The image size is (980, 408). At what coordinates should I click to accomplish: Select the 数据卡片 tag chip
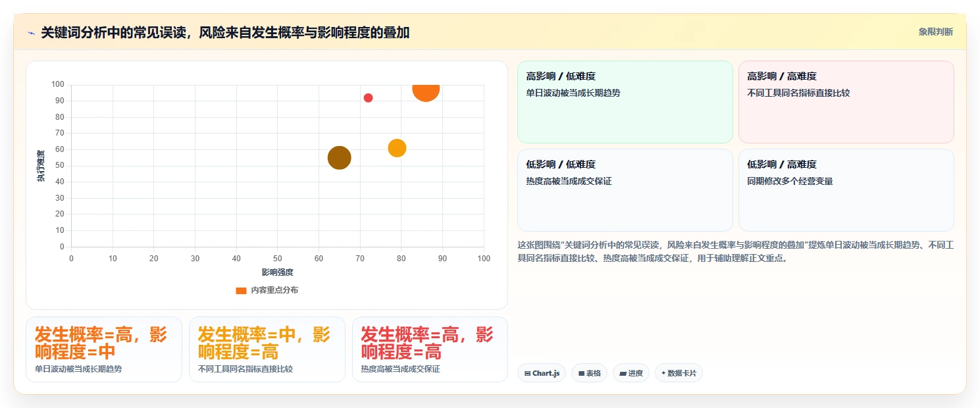[x=679, y=373]
